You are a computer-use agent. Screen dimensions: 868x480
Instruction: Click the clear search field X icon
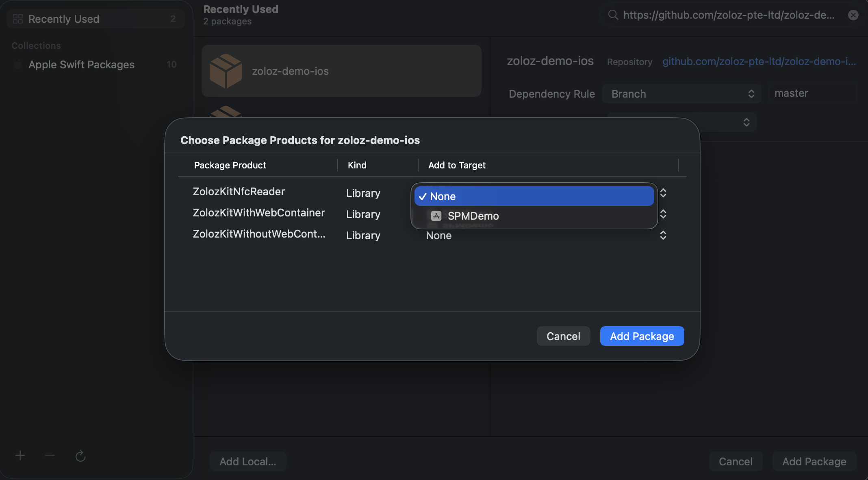pyautogui.click(x=853, y=15)
